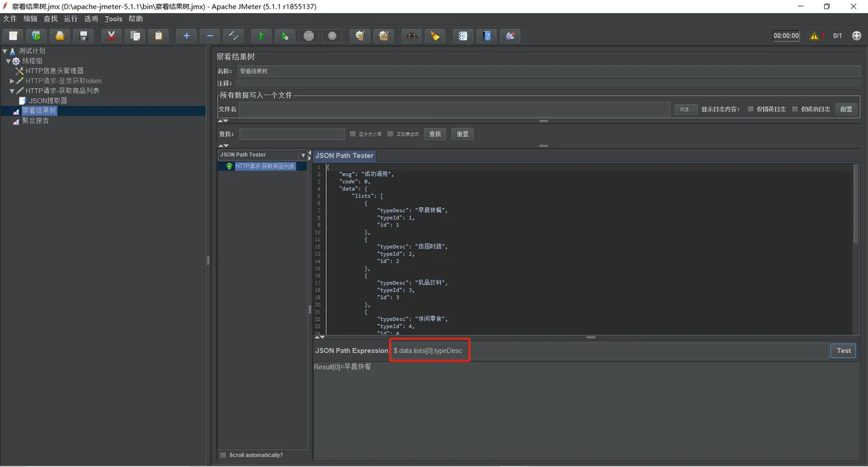Click the 名称 name input field
Screen dimensions: 868x467
click(x=548, y=71)
